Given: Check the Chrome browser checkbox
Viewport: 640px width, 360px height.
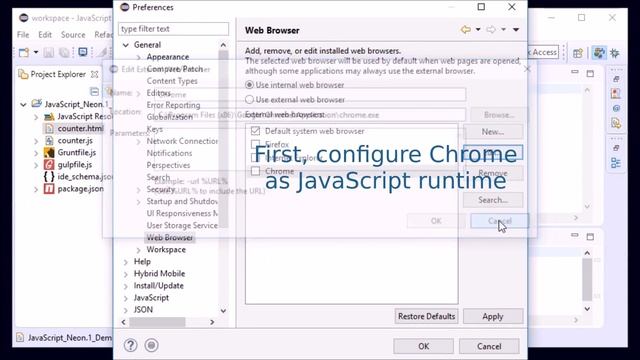Looking at the screenshot, I should pos(256,171).
